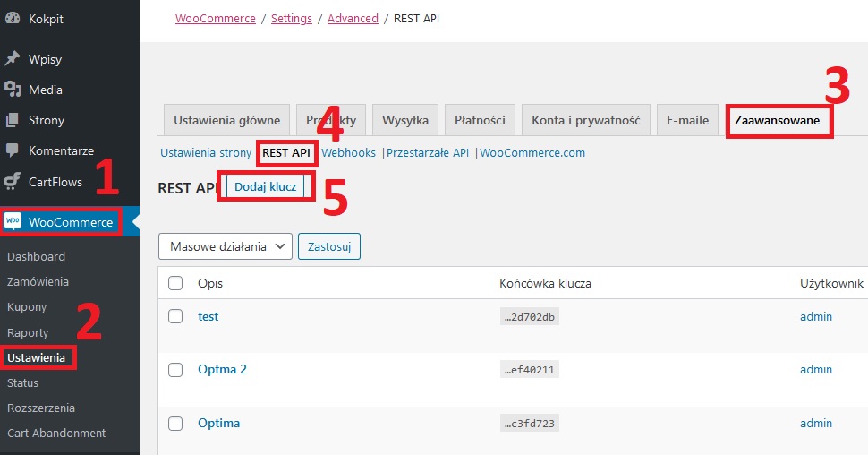Screen dimensions: 868x455
Task: Click the Wpisy pushpin icon
Action: pos(13,58)
